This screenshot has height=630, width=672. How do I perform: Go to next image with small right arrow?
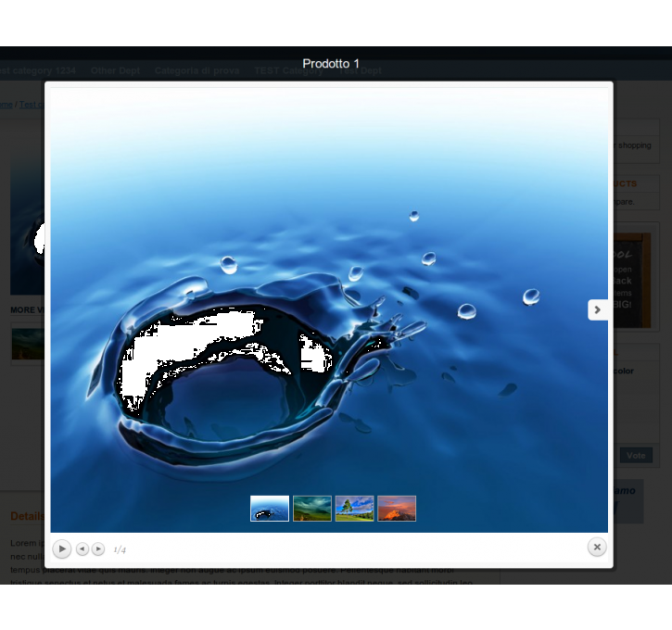coord(98,548)
